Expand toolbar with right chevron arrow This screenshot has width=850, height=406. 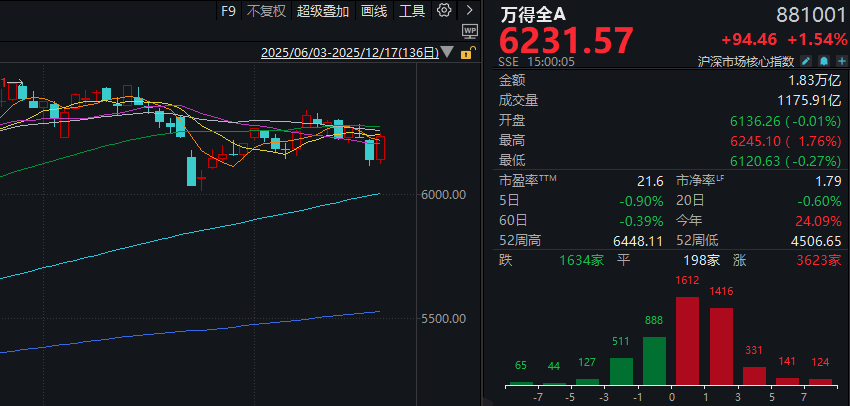469,11
